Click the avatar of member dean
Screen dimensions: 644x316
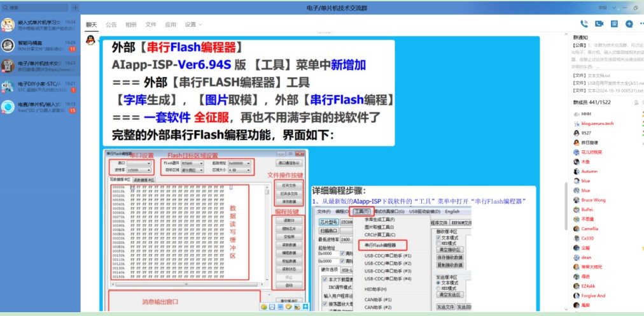point(577,257)
